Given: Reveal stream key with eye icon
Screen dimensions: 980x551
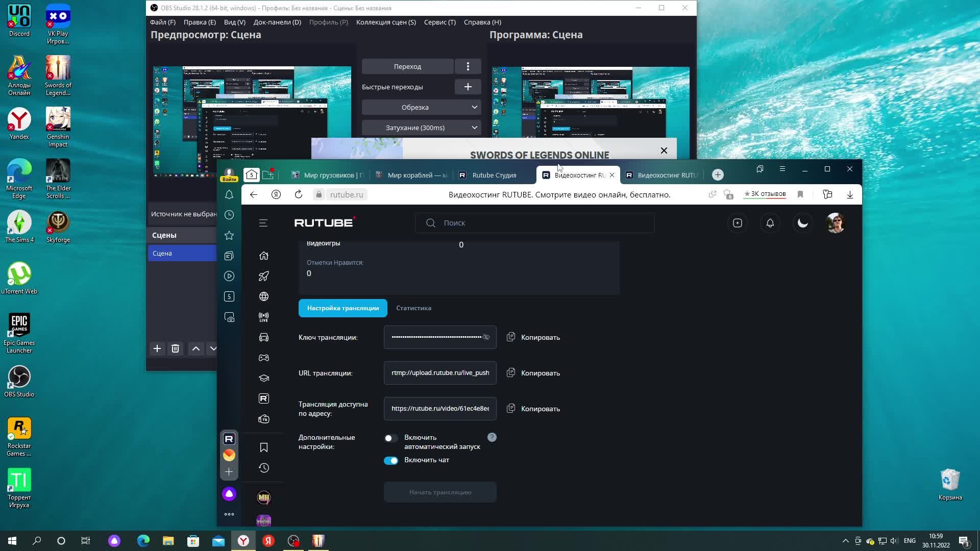Looking at the screenshot, I should pos(486,337).
